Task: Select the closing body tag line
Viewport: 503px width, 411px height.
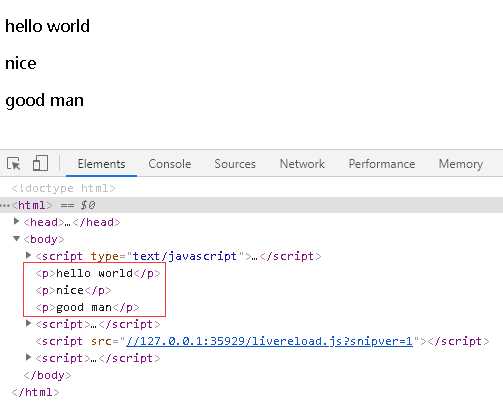Action: [47, 375]
